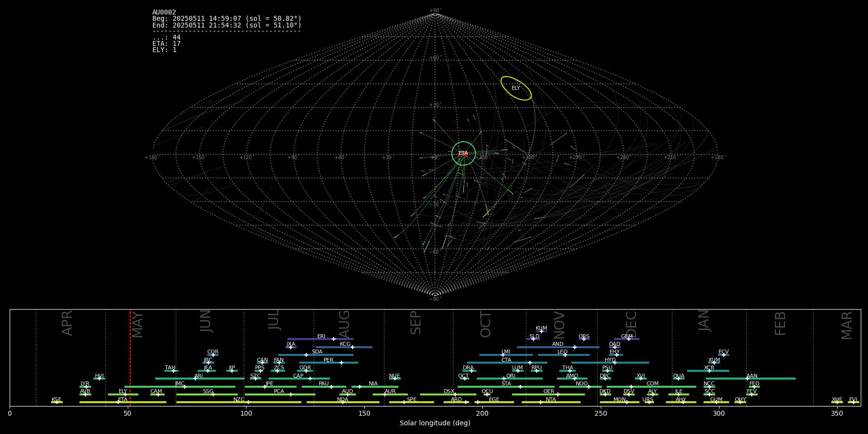Click the AUG month label

tap(344, 324)
